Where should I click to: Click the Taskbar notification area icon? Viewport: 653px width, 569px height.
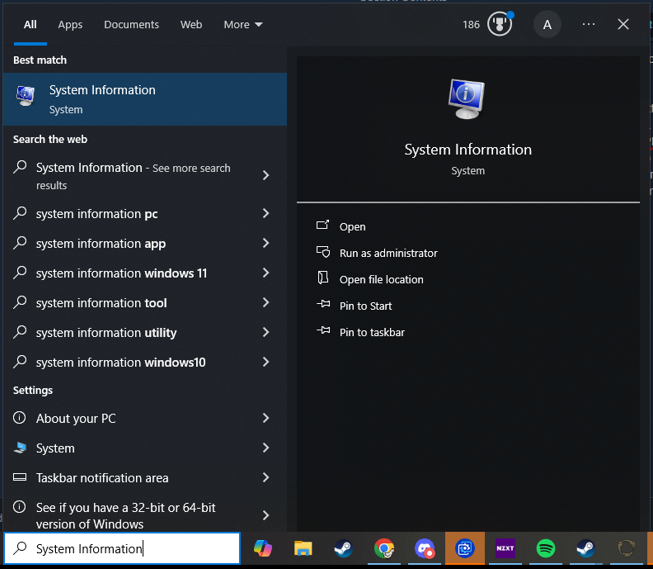[20, 477]
